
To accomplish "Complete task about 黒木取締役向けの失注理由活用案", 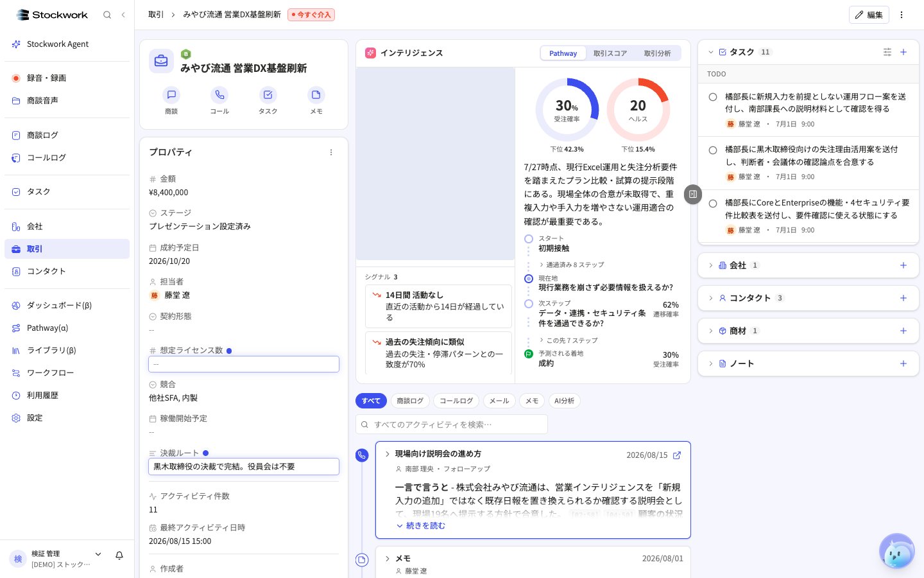I will point(713,150).
